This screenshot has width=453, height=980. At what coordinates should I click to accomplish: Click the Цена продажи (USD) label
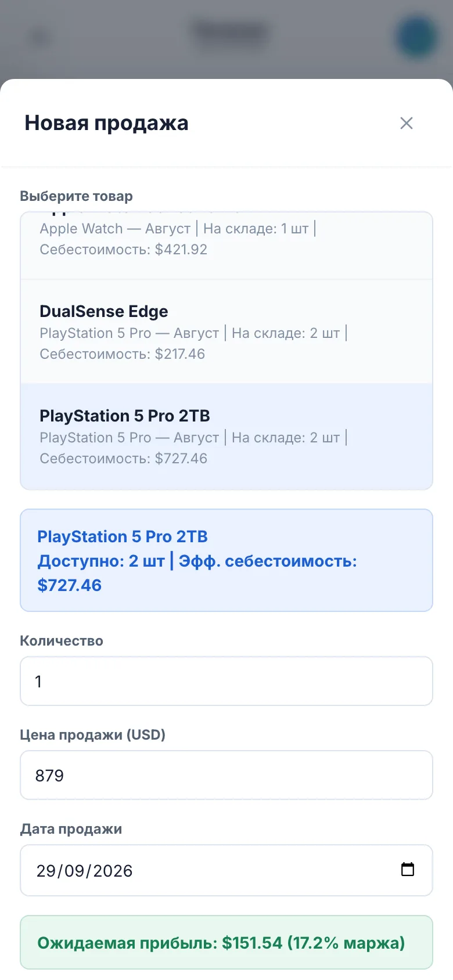[x=92, y=735]
